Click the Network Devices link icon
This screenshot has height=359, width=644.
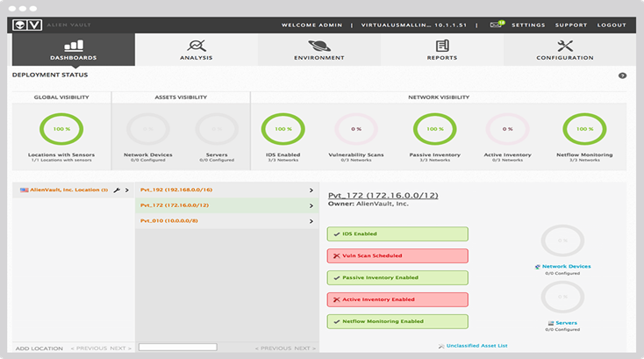coord(537,267)
